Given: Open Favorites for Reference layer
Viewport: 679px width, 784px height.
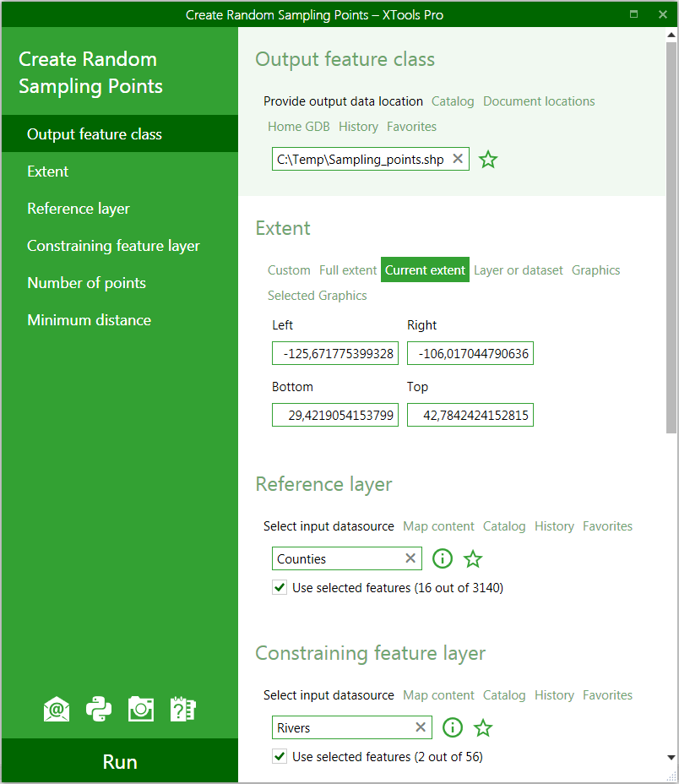Looking at the screenshot, I should [607, 526].
